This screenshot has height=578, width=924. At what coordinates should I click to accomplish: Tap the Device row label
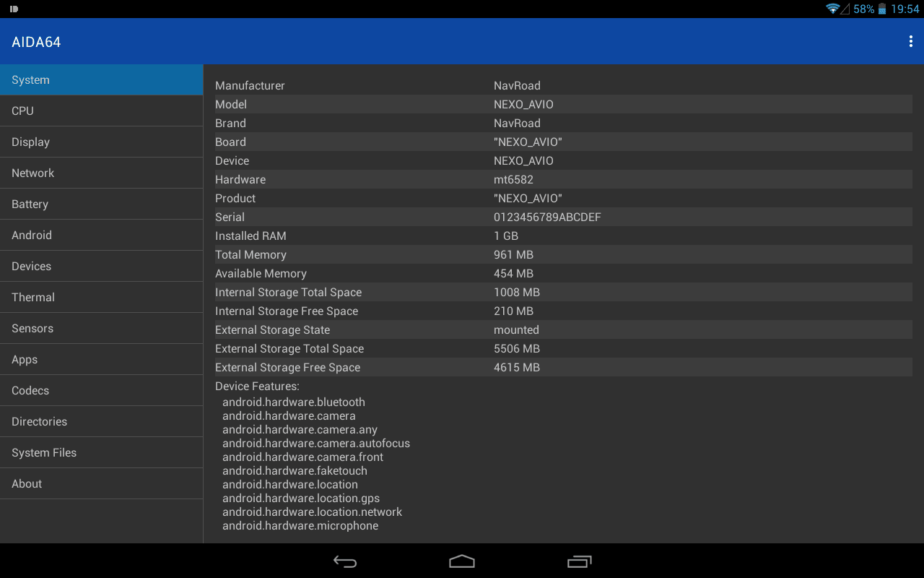232,160
